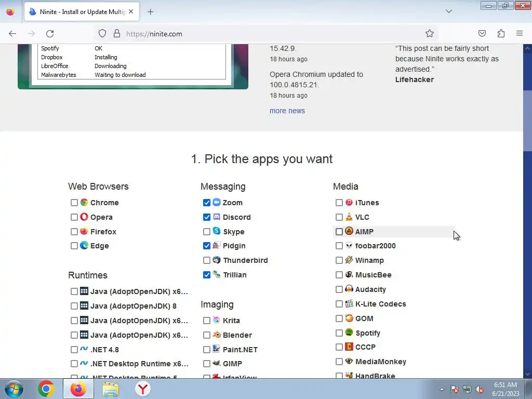Click the Pidgin icon under Messaging

[x=217, y=246]
